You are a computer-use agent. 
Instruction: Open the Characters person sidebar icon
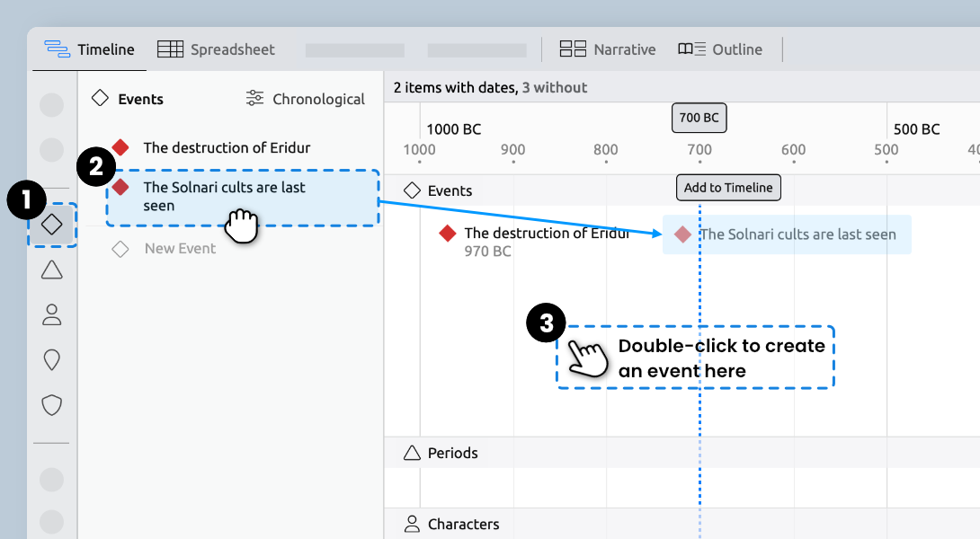(52, 314)
